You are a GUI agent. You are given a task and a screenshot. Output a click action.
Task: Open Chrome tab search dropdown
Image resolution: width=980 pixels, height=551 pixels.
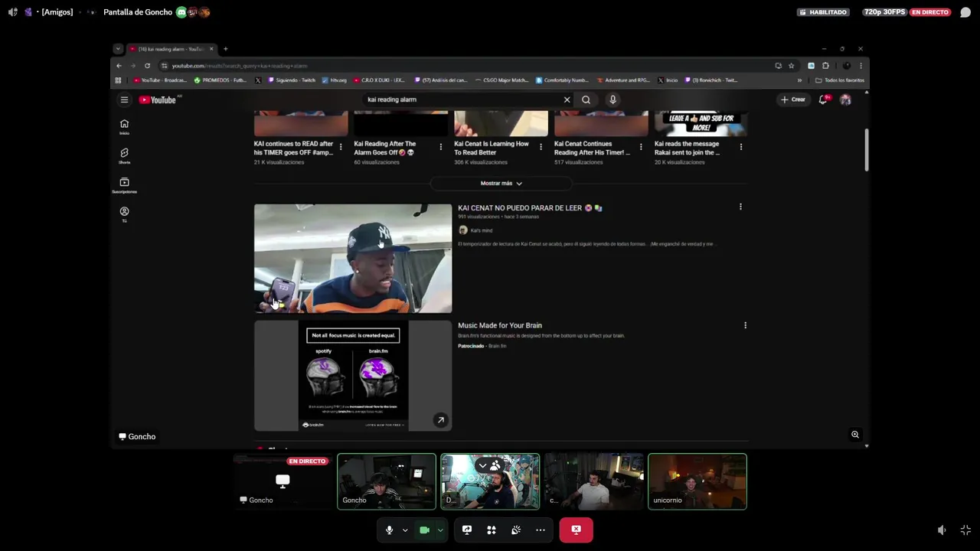coord(117,49)
